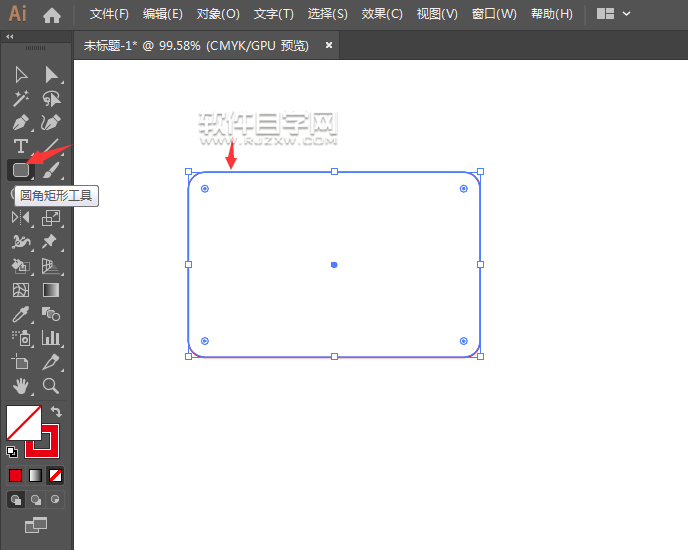Select the Eyedropper tool

[x=20, y=314]
